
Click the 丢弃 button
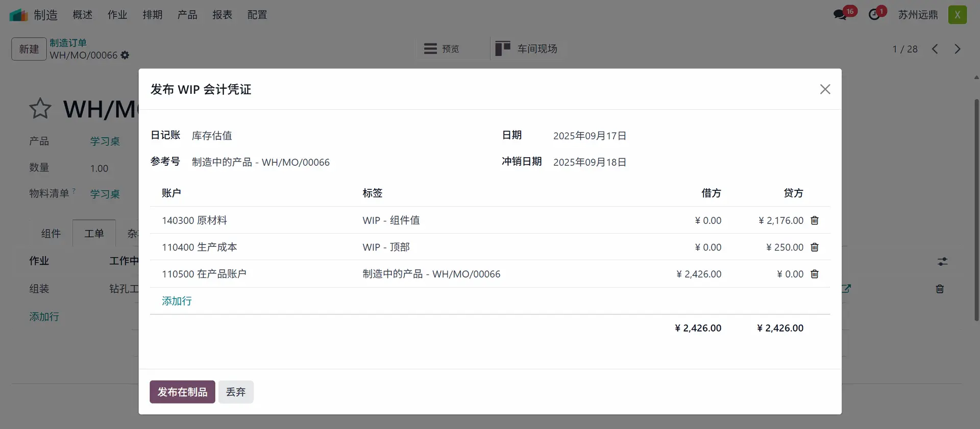[236, 392]
